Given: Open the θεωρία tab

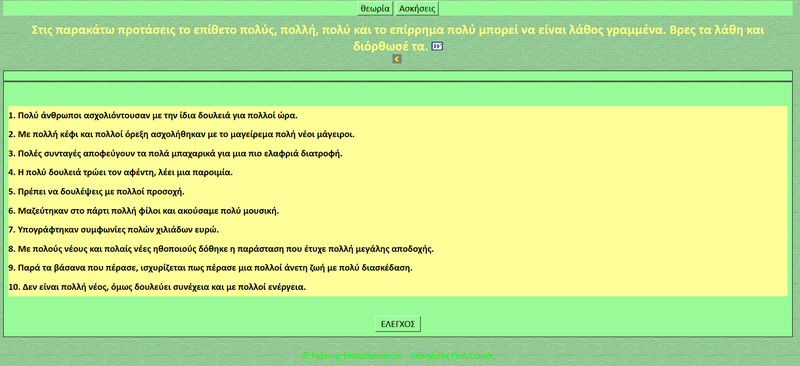Looking at the screenshot, I should tap(375, 9).
